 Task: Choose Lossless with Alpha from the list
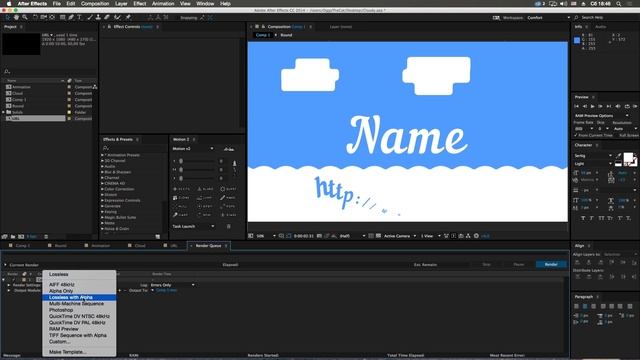[x=79, y=297]
